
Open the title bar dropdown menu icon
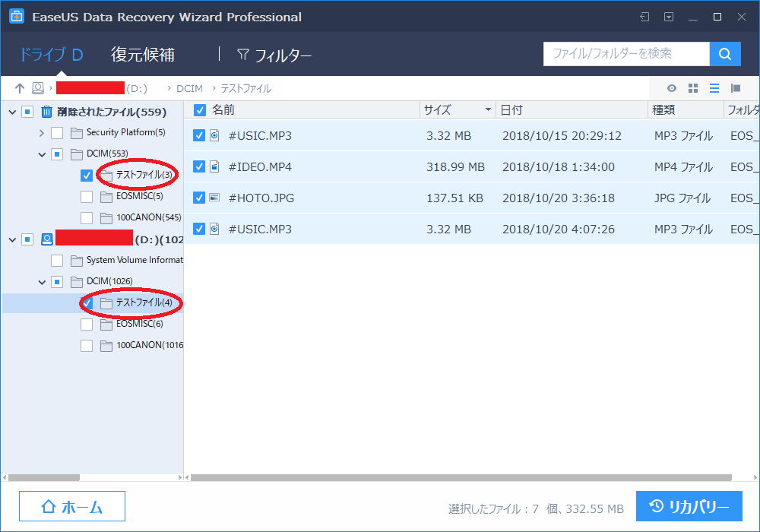(668, 17)
